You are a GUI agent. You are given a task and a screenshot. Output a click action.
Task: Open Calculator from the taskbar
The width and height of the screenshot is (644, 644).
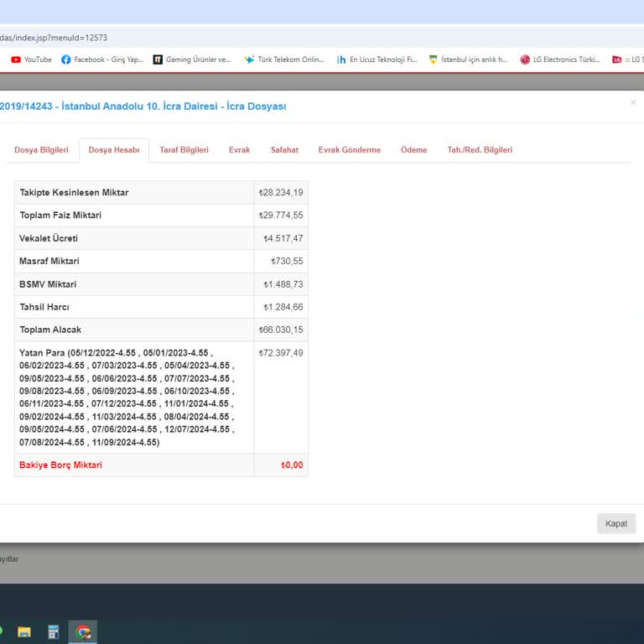tap(54, 631)
